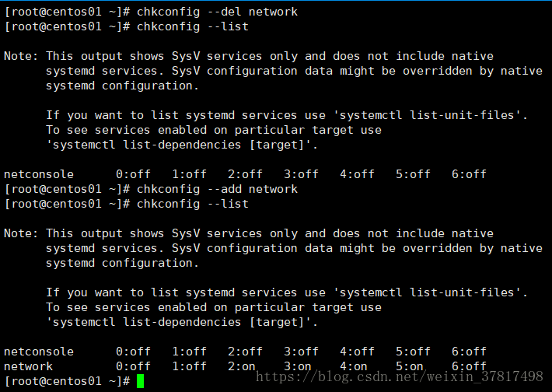Viewport: 552px width, 392px height.
Task: Click '5:on' in the network service row
Action: coord(410,366)
